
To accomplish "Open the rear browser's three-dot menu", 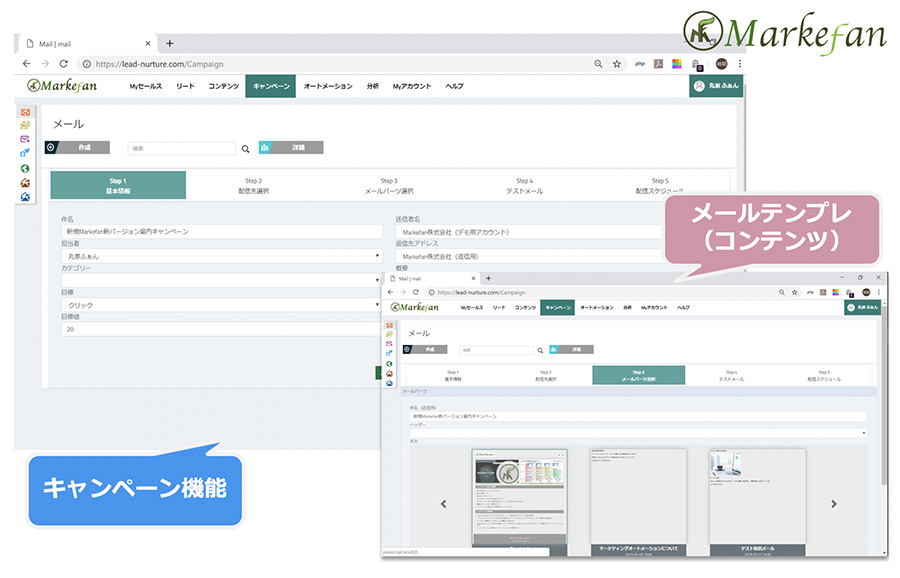I will [x=740, y=64].
